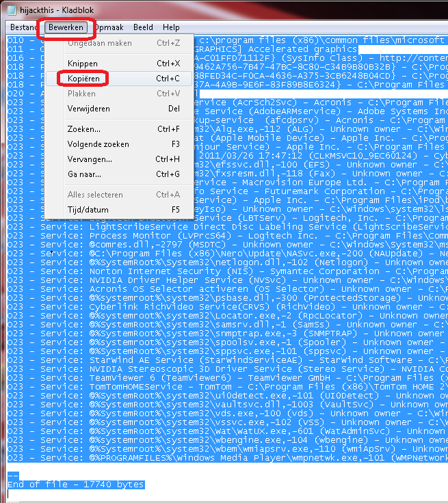Image resolution: width=448 pixels, height=503 pixels.
Task: Click 'Accelerated graphics' text in O11 line
Action: [x=302, y=49]
